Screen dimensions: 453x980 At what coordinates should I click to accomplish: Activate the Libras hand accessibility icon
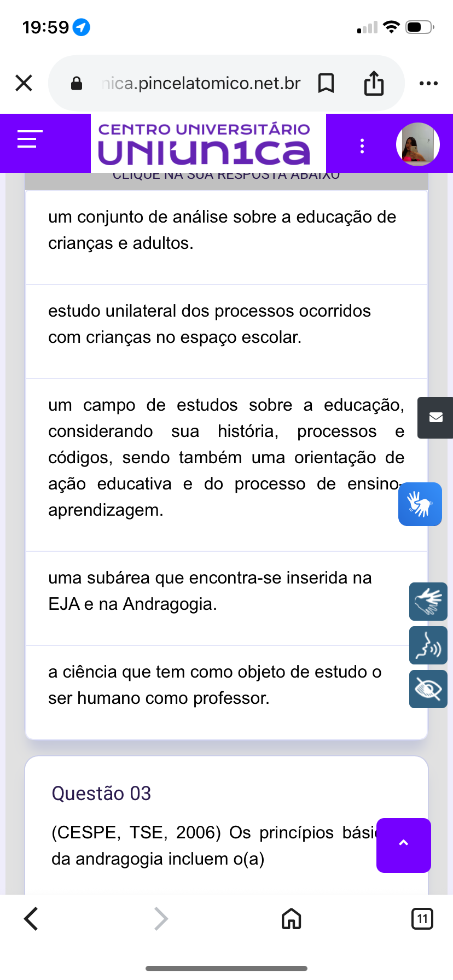click(428, 602)
